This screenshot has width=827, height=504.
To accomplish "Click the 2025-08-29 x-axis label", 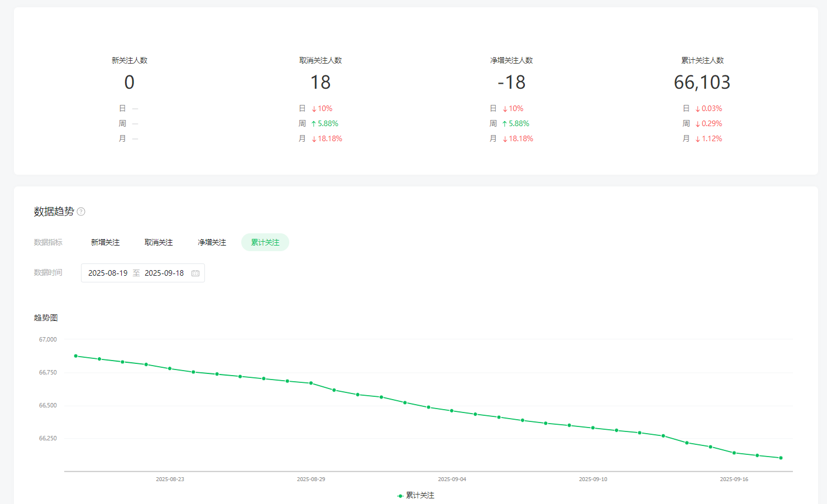I will pyautogui.click(x=311, y=479).
